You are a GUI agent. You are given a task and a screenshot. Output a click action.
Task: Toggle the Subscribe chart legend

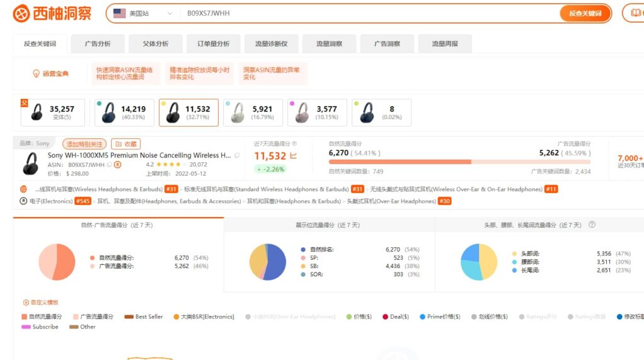[x=40, y=327]
